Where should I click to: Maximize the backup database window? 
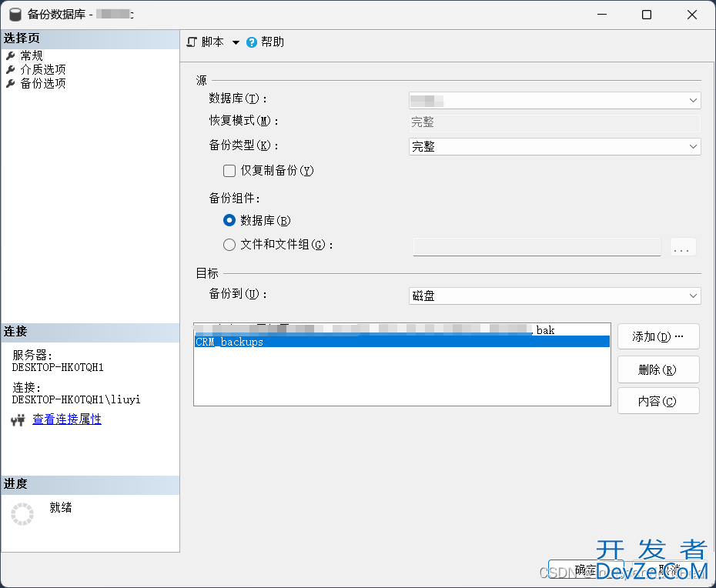coord(647,15)
